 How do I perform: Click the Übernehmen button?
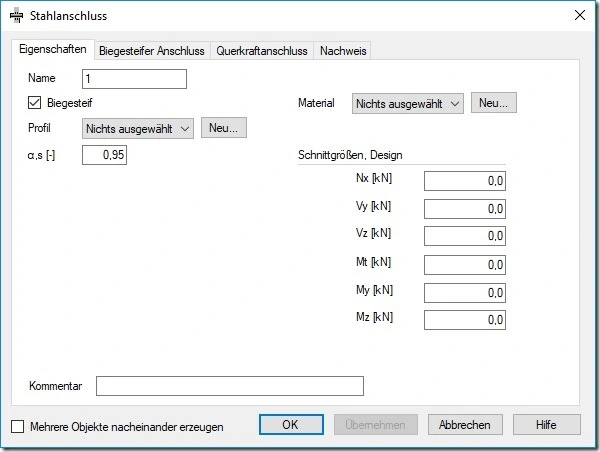pyautogui.click(x=375, y=424)
